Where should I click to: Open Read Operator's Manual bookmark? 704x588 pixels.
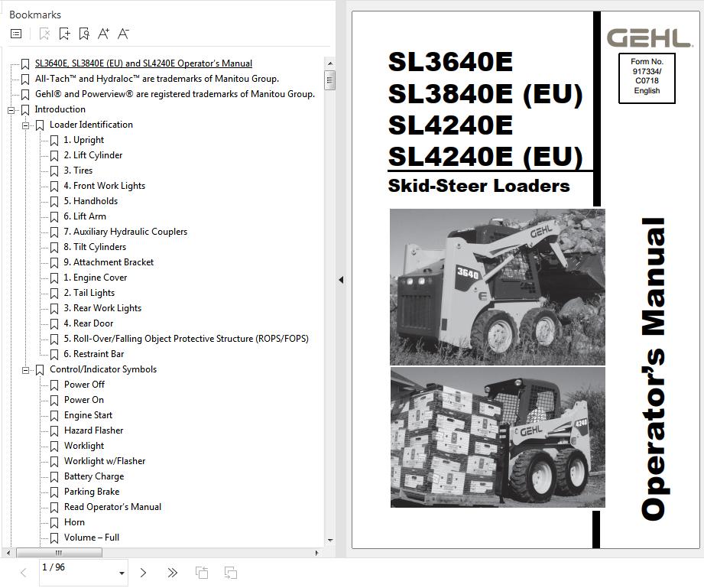112,507
